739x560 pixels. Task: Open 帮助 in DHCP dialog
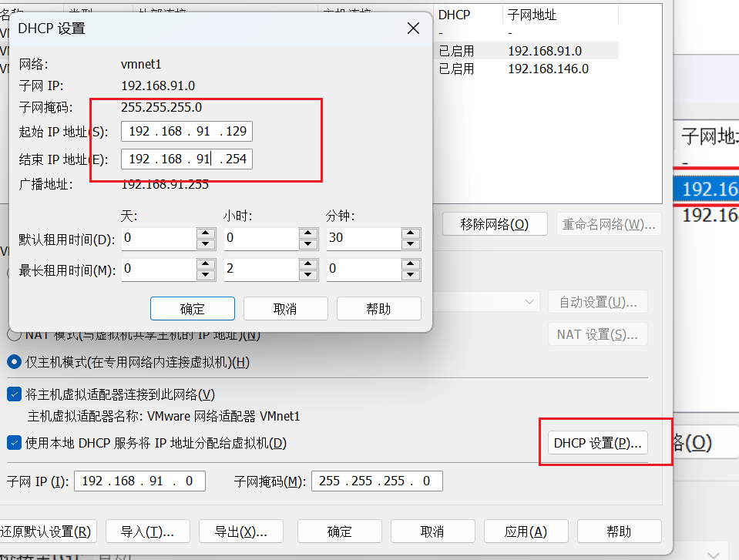pyautogui.click(x=378, y=309)
